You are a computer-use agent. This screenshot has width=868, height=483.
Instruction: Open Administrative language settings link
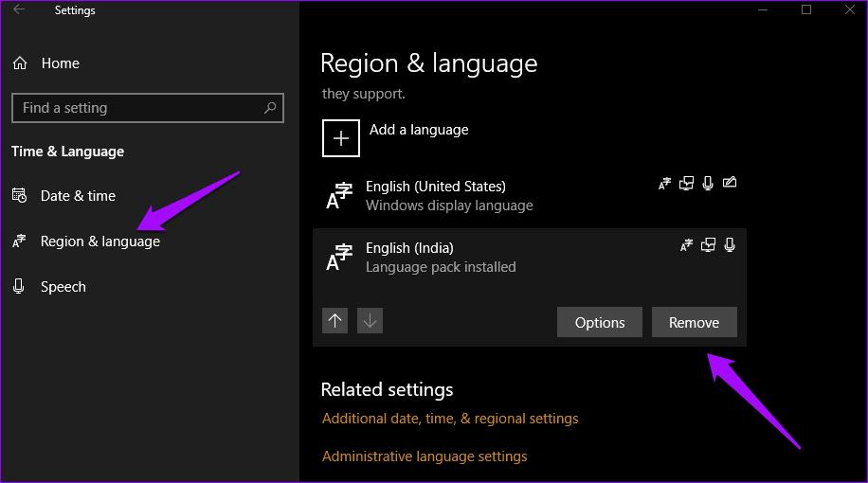point(425,456)
